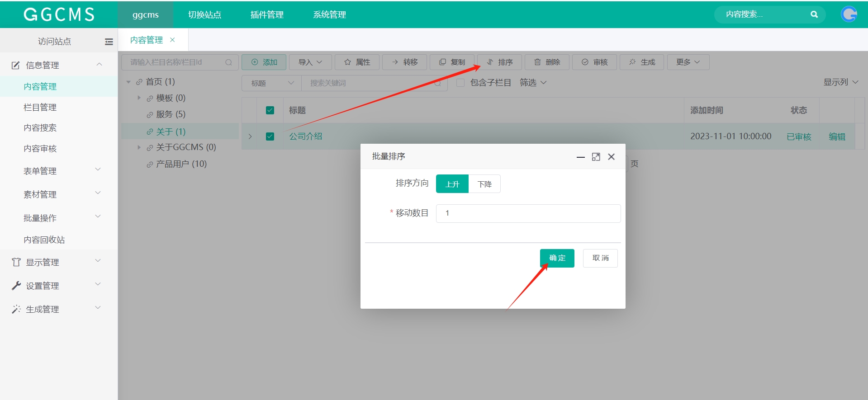Expand the 模板 tree node
Viewport: 868px width, 400px height.
point(139,98)
